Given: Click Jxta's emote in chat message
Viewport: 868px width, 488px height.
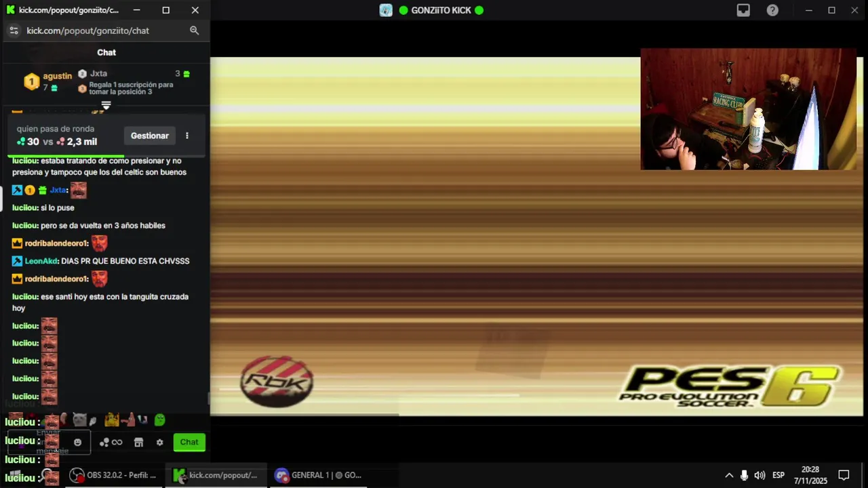Looking at the screenshot, I should click(x=79, y=190).
